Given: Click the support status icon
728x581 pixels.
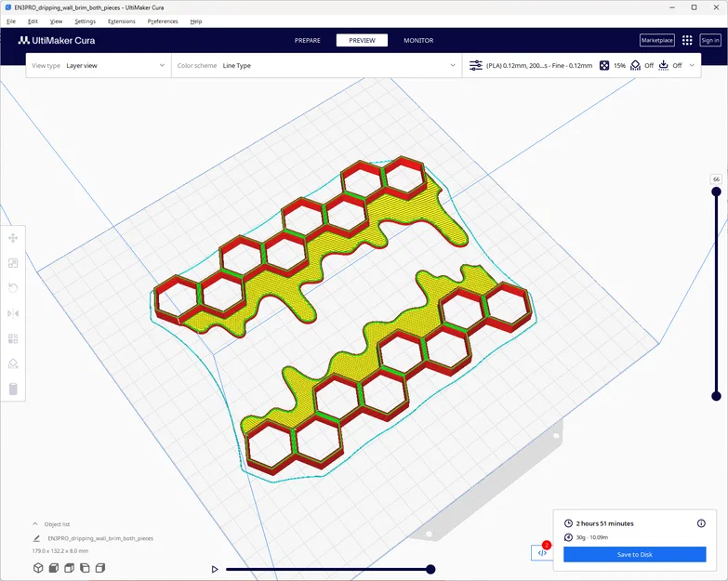Looking at the screenshot, I should click(x=635, y=65).
